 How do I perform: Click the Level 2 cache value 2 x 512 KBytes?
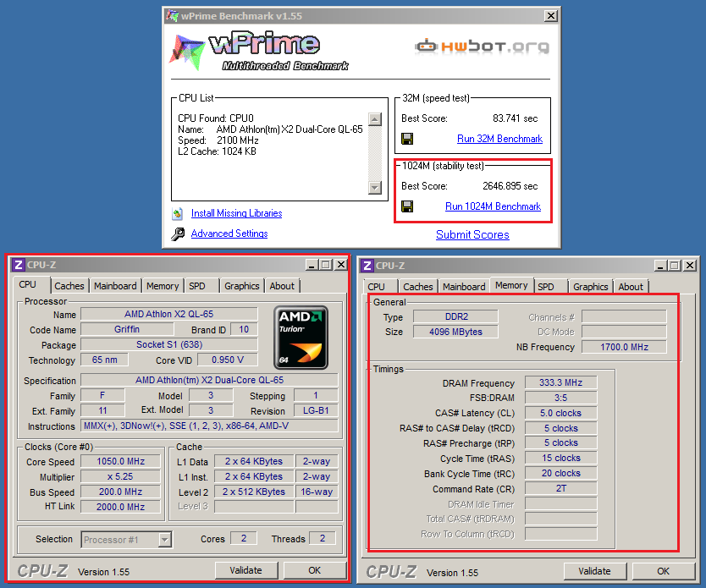pyautogui.click(x=254, y=492)
